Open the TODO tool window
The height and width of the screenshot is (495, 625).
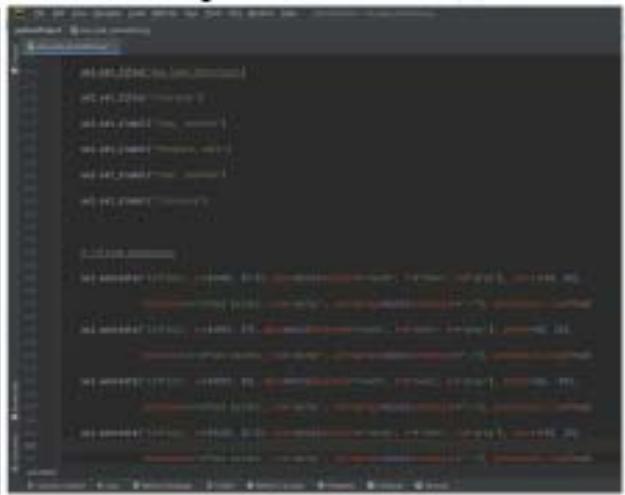(221, 485)
